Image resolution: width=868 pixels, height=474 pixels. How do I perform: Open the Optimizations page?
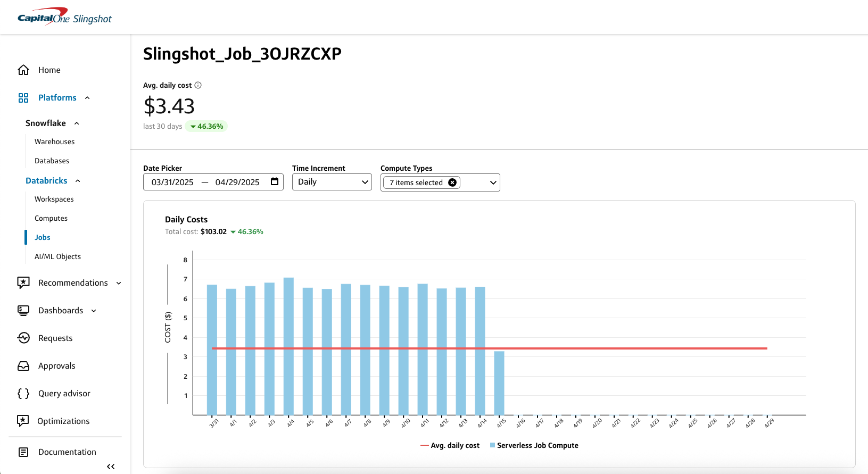[x=63, y=421]
